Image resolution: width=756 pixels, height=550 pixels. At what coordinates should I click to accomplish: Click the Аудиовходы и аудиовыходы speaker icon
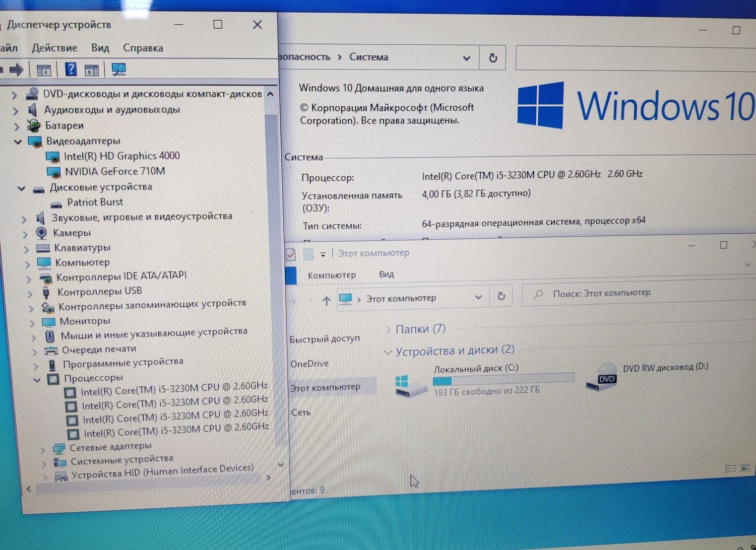33,109
